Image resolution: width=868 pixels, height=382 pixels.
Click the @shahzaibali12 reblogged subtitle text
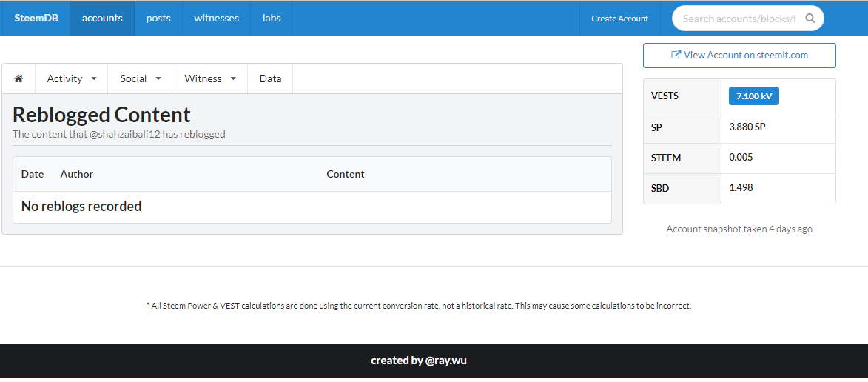(x=118, y=134)
